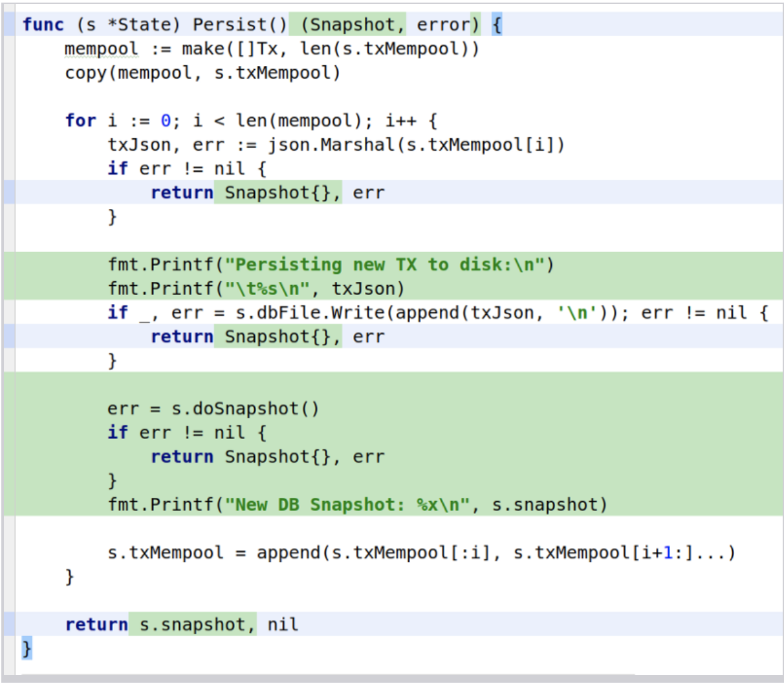Viewport: 784px width, 684px height.
Task: Click the s.txMempool[i+1:] slice expression
Action: coord(603,553)
